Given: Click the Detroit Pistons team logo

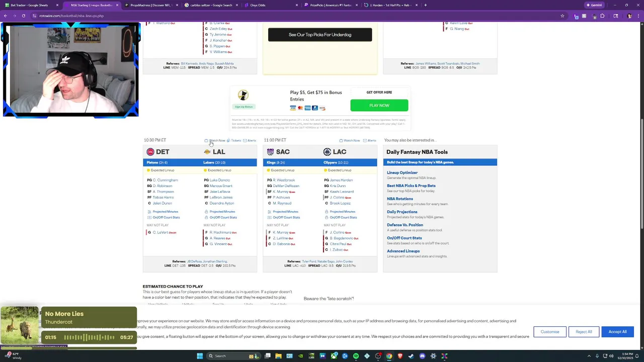Looking at the screenshot, I should 150,152.
